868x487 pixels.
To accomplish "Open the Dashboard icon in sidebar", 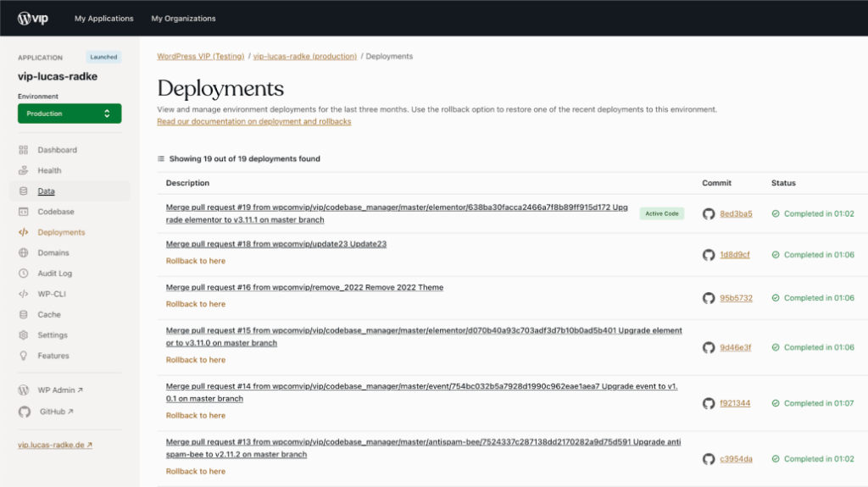I will (23, 150).
